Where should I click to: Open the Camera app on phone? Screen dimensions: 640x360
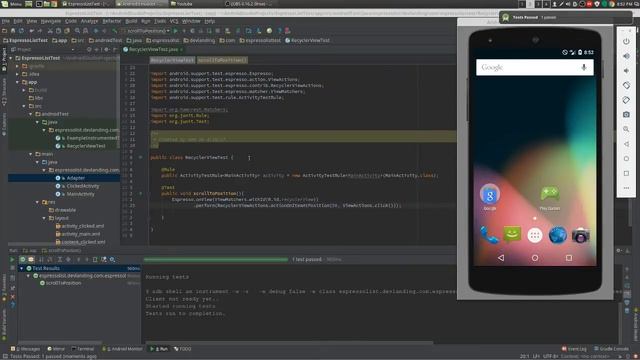tap(580, 236)
